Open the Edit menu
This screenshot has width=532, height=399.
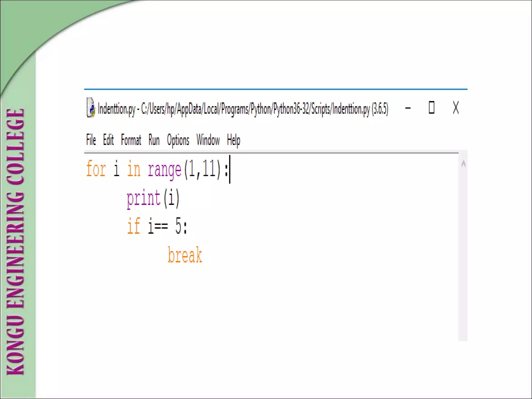tap(108, 140)
